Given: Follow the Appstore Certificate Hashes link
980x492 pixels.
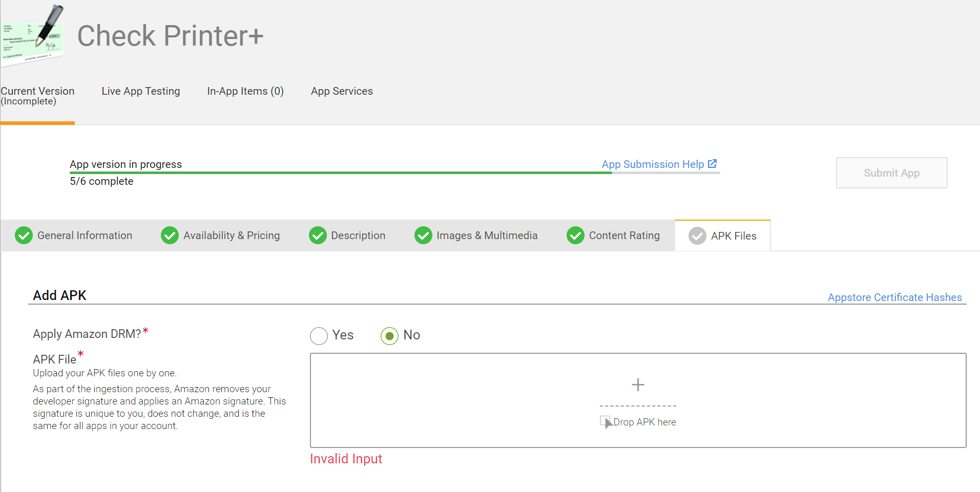Looking at the screenshot, I should [894, 297].
